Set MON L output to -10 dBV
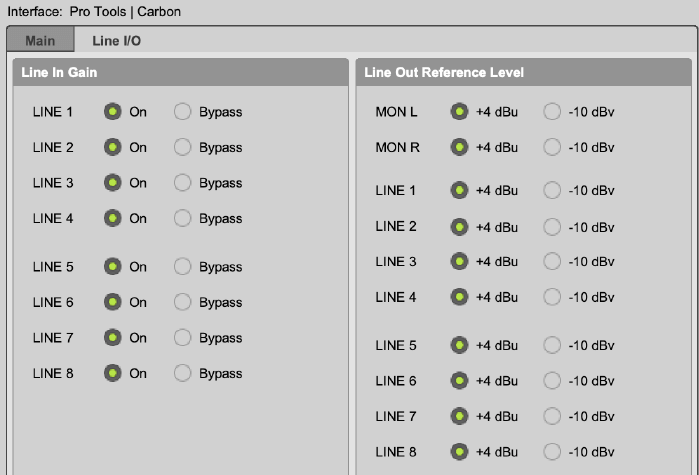Viewport: 699px width, 475px height. (x=552, y=112)
